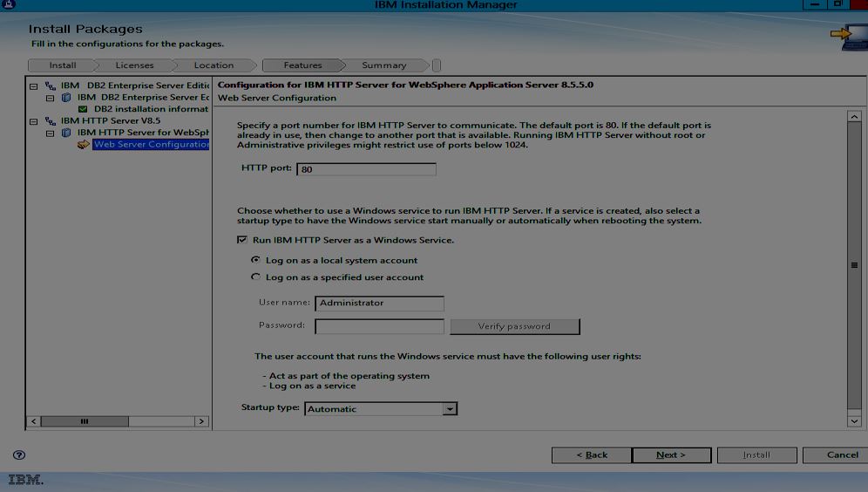Toggle Run IBM HTTP Server as Windows Service

(x=242, y=240)
